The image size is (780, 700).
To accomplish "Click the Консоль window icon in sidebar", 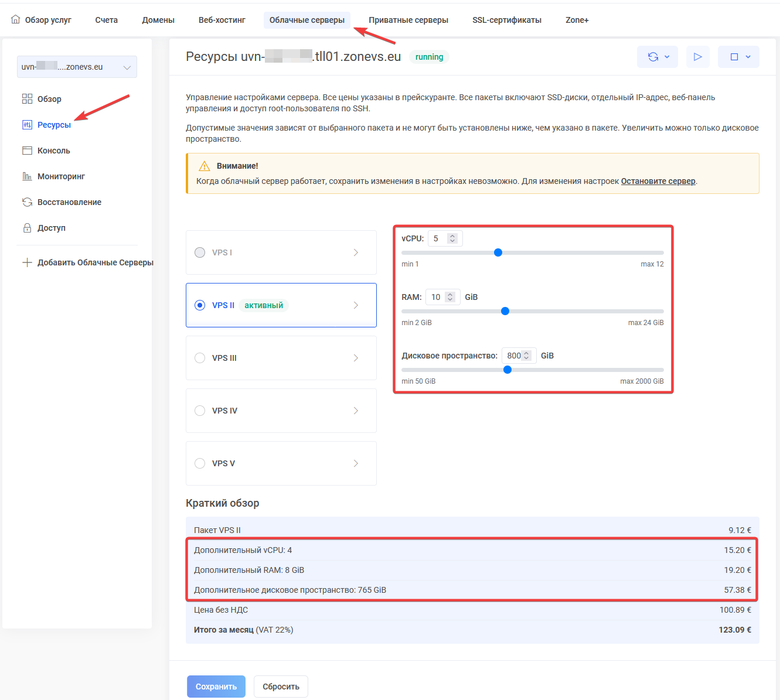I will [27, 151].
